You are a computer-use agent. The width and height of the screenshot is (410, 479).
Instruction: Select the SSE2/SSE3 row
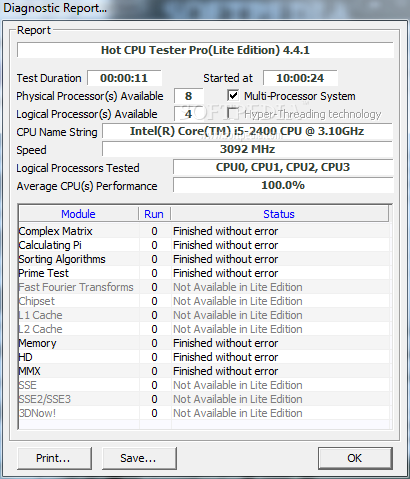click(x=204, y=399)
